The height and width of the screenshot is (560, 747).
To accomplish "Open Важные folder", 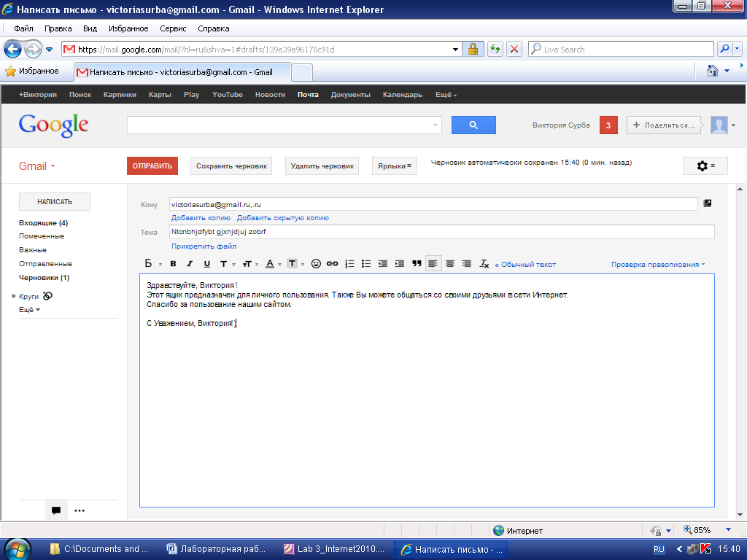I will [x=33, y=250].
